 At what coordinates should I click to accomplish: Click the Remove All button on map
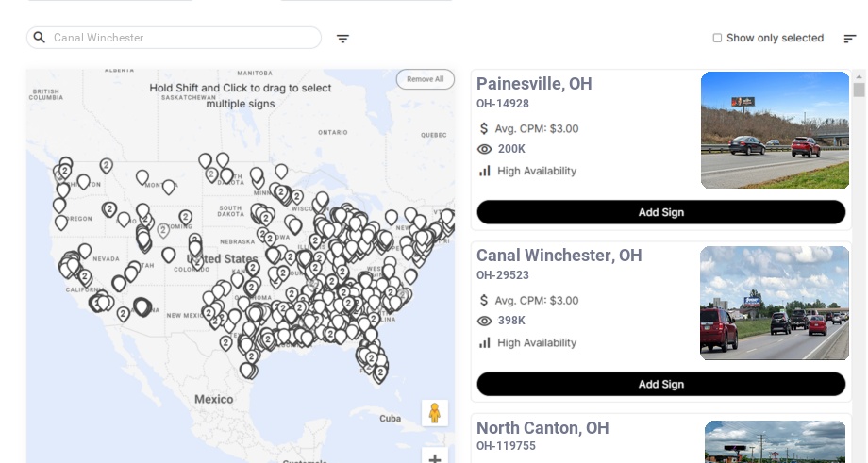click(x=425, y=79)
